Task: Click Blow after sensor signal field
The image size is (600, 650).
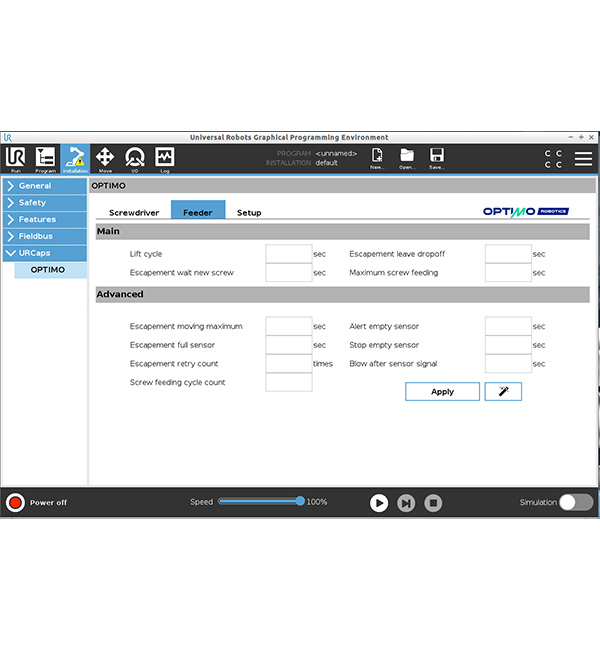Action: (508, 364)
